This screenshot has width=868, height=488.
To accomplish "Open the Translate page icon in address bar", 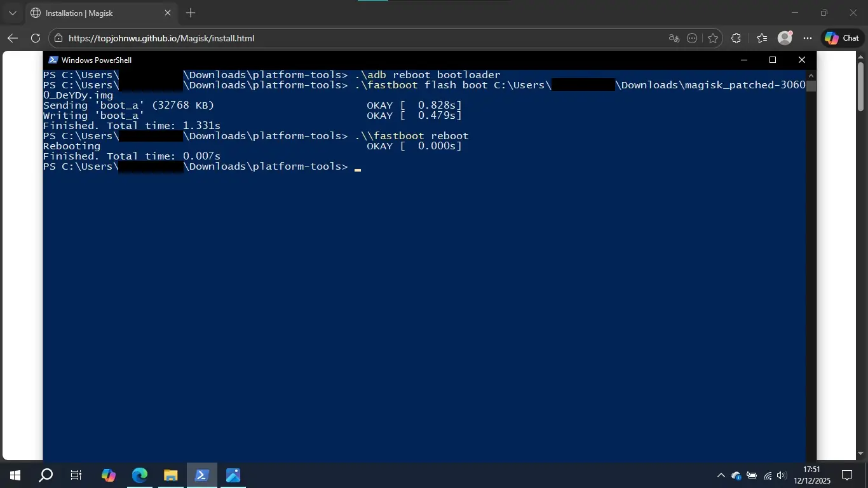I will 674,38.
